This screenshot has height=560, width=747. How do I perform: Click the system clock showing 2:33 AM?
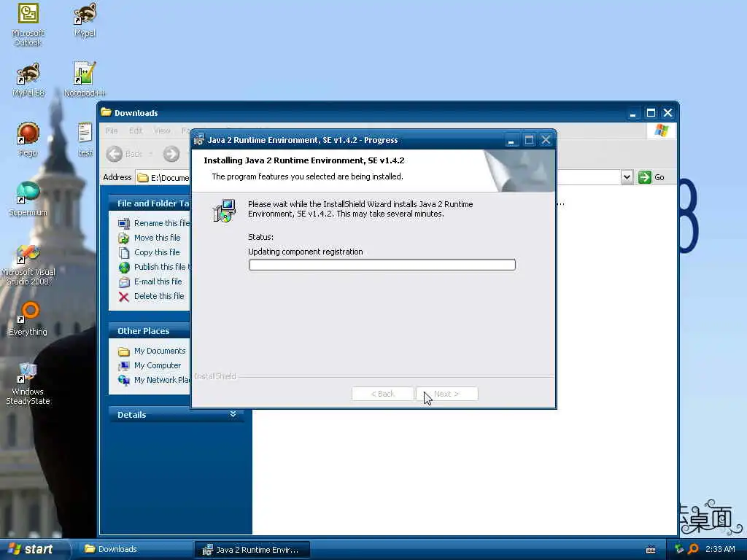coord(720,549)
